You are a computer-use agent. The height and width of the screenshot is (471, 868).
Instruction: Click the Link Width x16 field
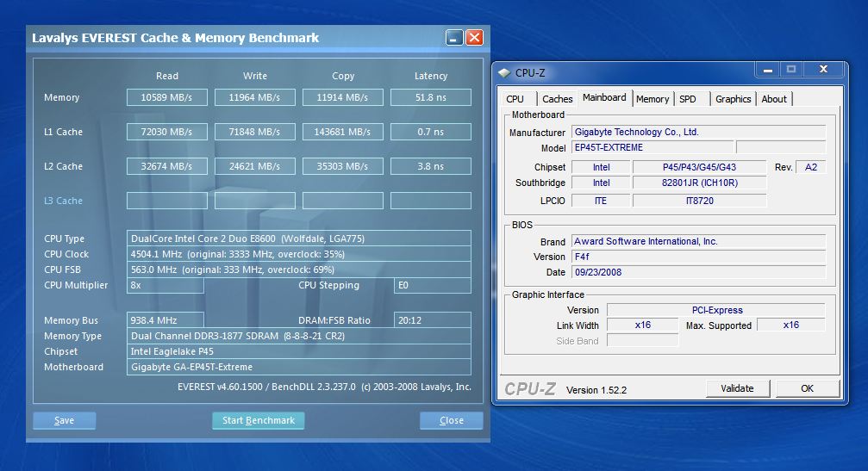[643, 325]
